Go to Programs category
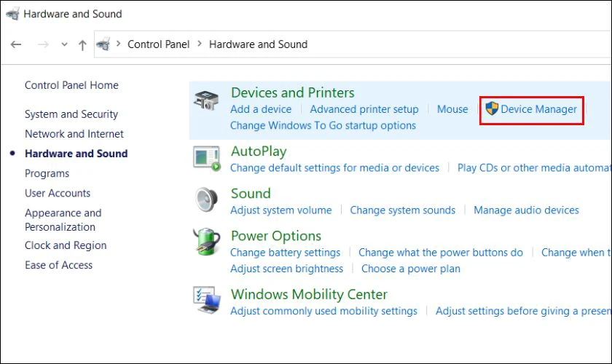The image size is (612, 364). [47, 173]
